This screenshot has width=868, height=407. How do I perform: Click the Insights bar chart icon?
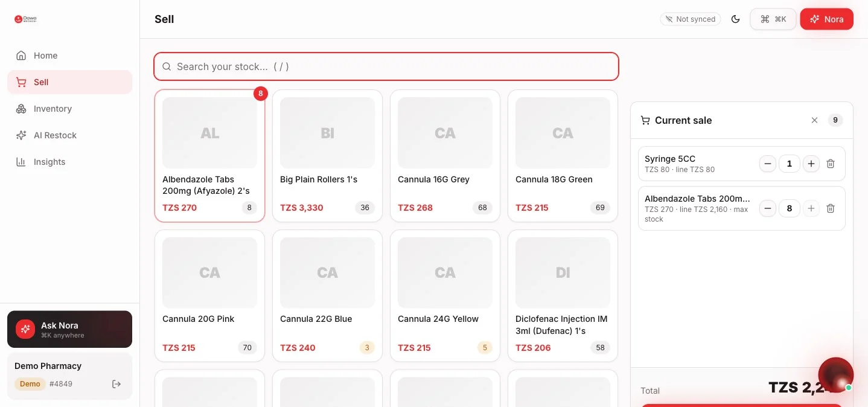[x=21, y=162]
